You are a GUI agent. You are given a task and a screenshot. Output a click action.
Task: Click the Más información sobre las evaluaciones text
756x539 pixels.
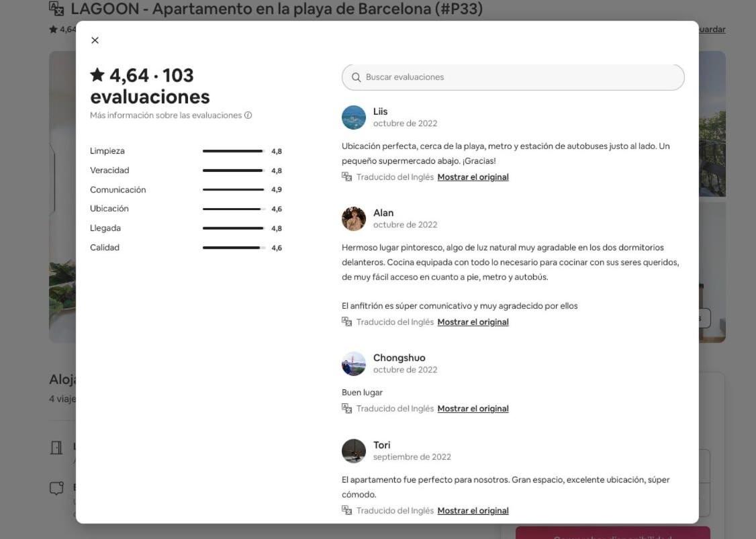[x=166, y=115]
